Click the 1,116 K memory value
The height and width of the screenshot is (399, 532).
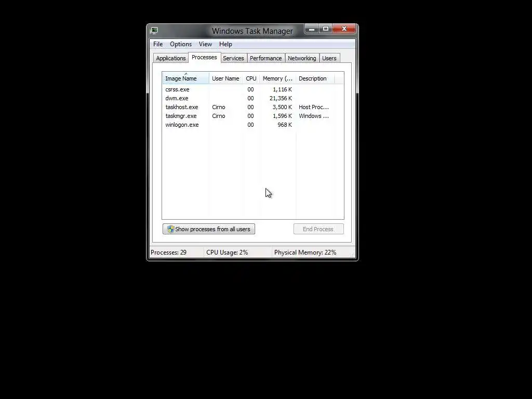point(282,89)
